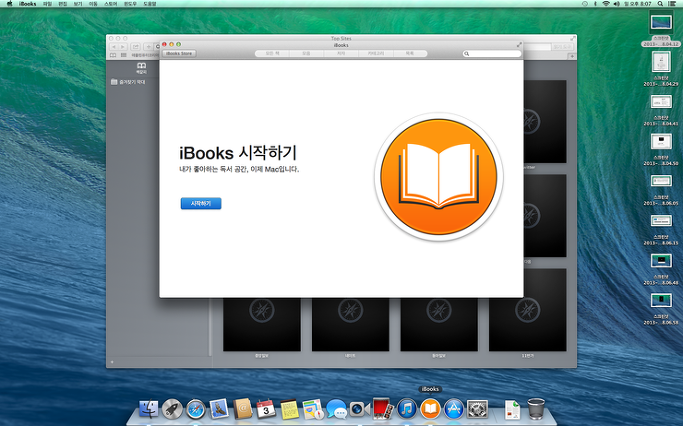Open System Preferences from the Dock

click(477, 409)
